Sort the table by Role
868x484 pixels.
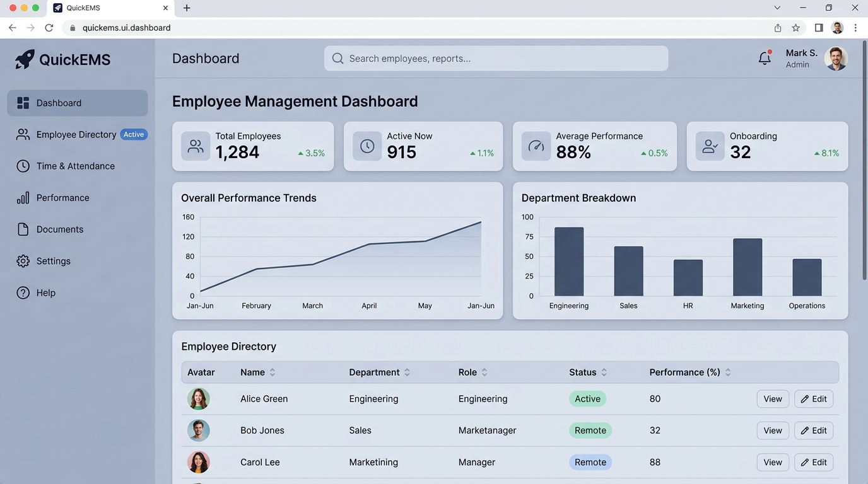click(x=484, y=372)
